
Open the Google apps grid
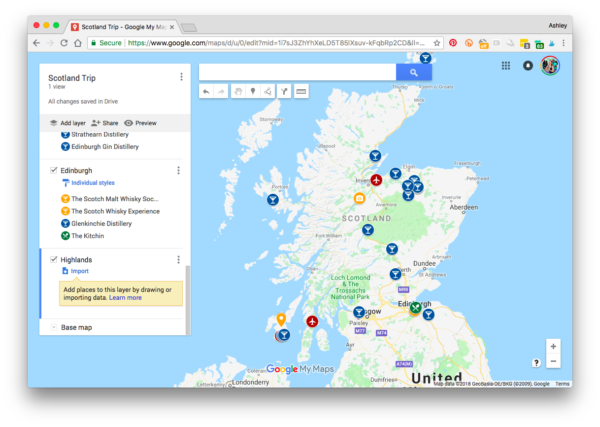(x=506, y=66)
